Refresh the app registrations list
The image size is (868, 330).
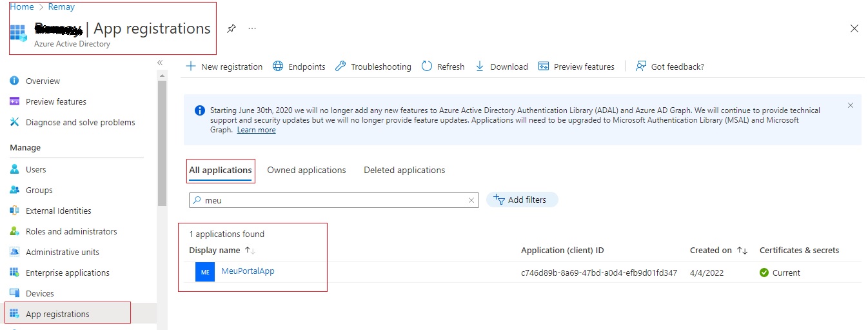click(x=443, y=67)
